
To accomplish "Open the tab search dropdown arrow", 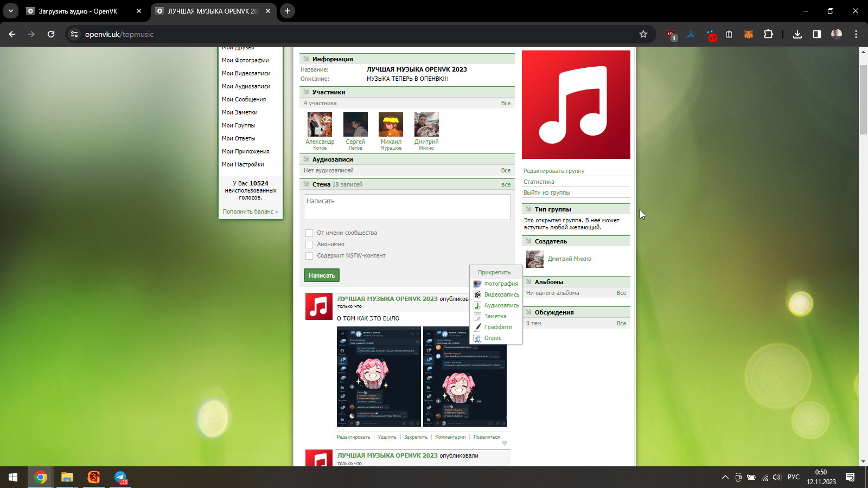I will 11,11.
